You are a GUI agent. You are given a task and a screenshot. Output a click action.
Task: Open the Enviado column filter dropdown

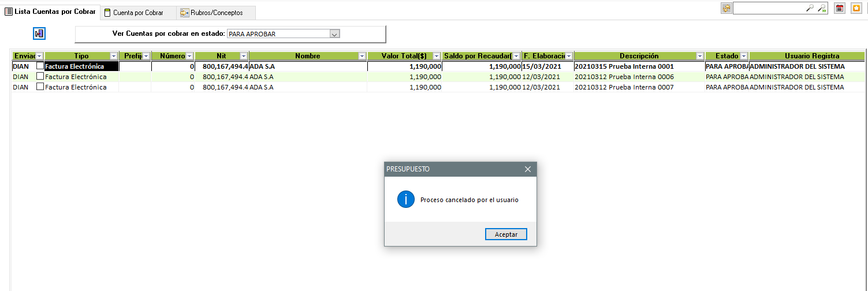tap(40, 56)
